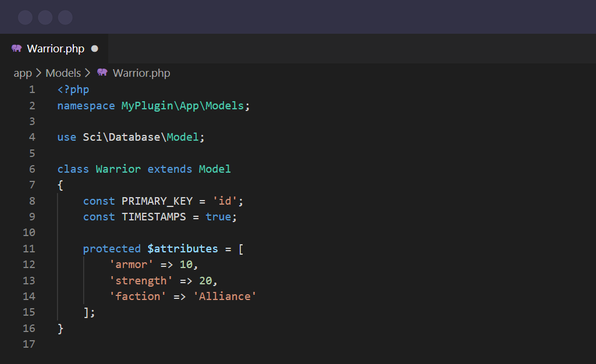Click the 'class' keyword on line 6
The height and width of the screenshot is (364, 596).
(73, 169)
